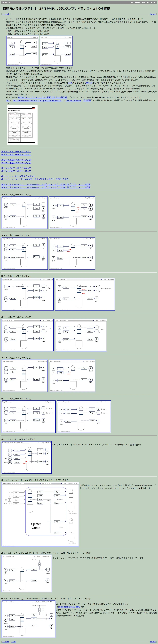Open the 簡易的なアンバランス／バランス接続アダプタの製作例 link
158x644 pixels.
pyautogui.click(x=46, y=97)
